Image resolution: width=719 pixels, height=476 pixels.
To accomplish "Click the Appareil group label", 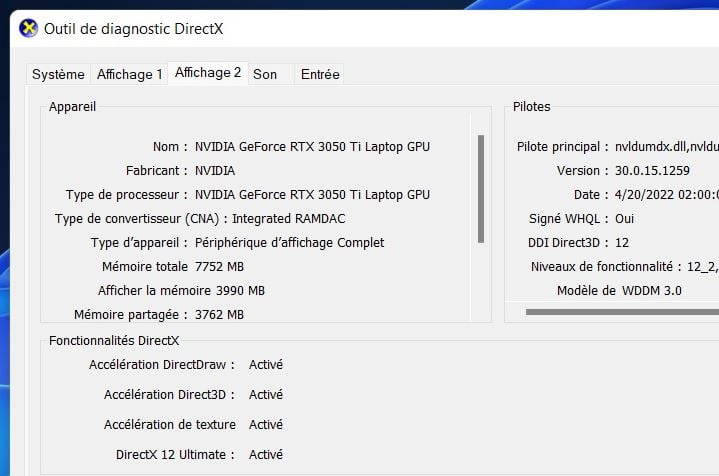I will [x=72, y=106].
